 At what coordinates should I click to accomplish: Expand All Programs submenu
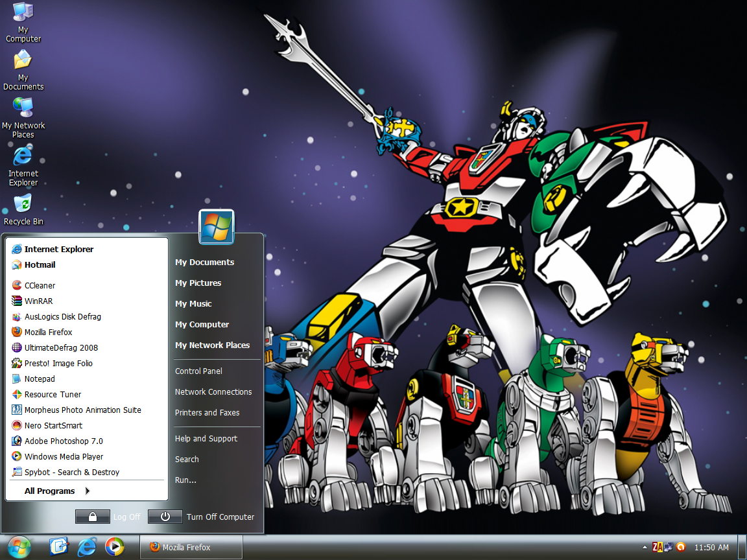click(x=57, y=491)
